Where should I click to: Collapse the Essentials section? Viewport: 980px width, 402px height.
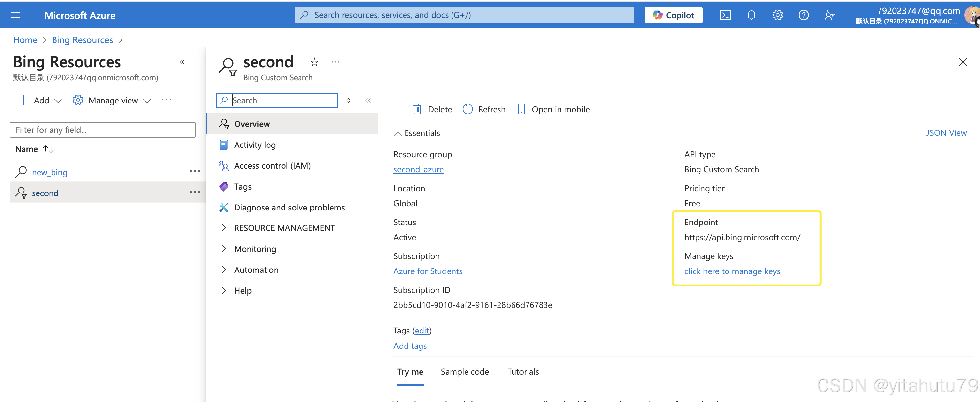(x=398, y=133)
